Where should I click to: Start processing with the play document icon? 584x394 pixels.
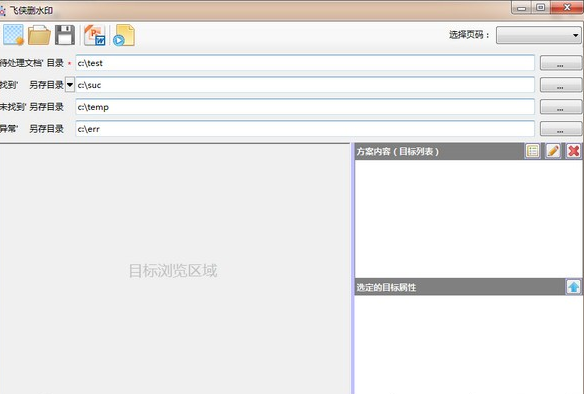(124, 35)
